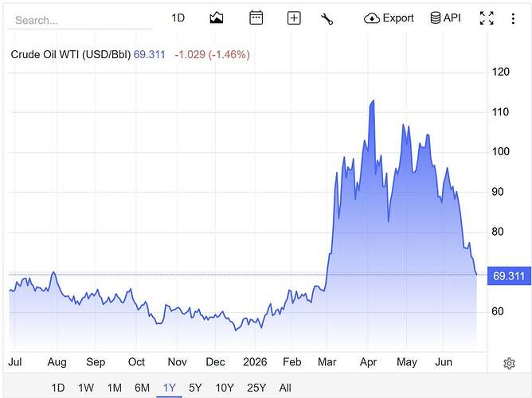Click the 69.311 current price label
Screen dimensions: 532x398
click(x=509, y=275)
